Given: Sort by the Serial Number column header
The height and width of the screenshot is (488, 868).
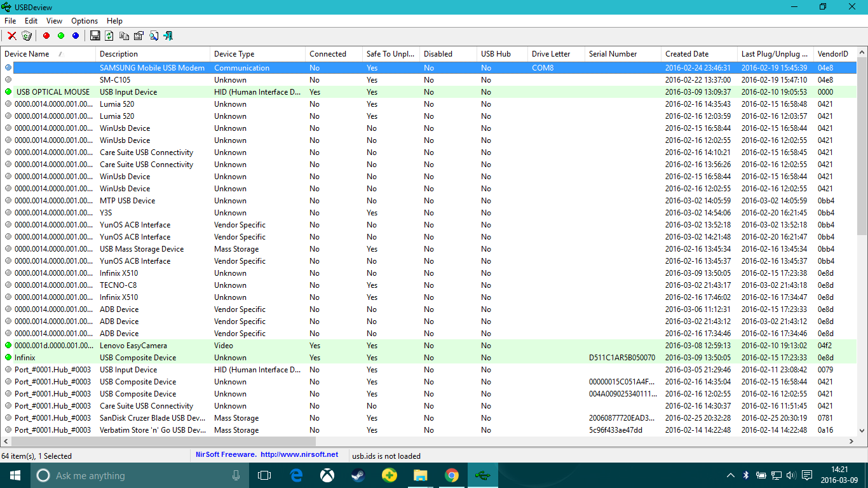Looking at the screenshot, I should point(623,54).
